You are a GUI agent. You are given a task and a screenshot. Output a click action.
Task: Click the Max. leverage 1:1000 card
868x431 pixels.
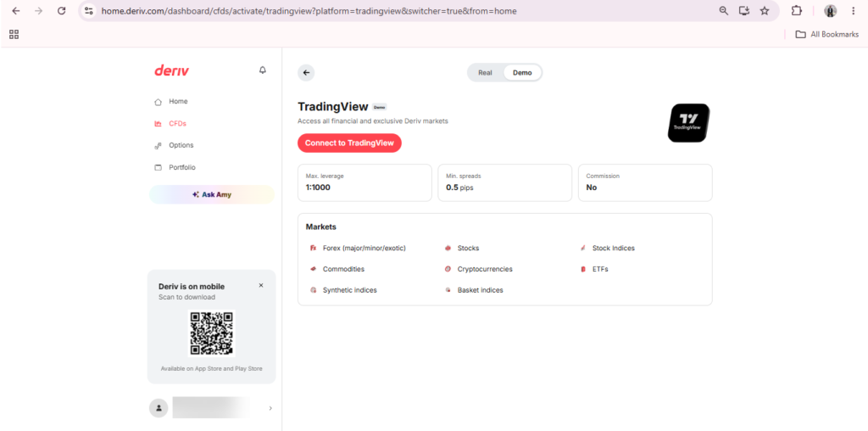coord(364,182)
